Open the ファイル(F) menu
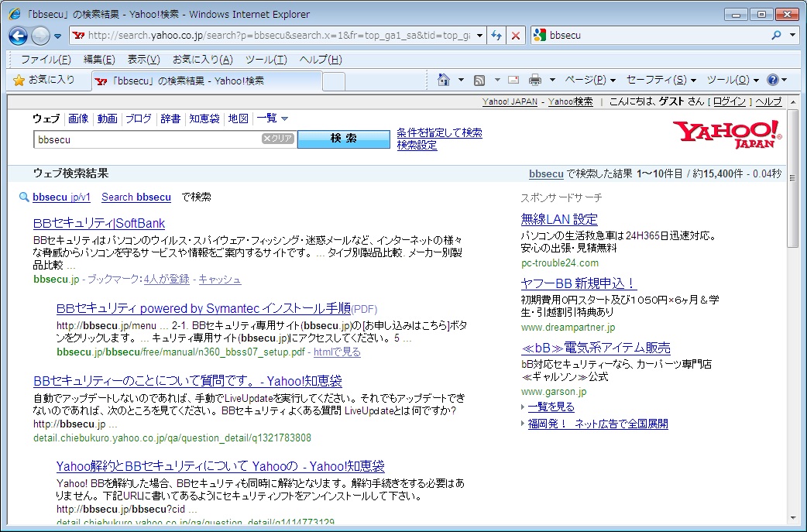807x532 pixels. 45,60
